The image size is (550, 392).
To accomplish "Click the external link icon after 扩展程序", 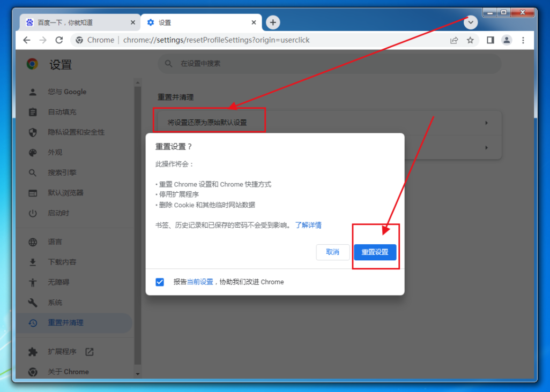I will [90, 351].
